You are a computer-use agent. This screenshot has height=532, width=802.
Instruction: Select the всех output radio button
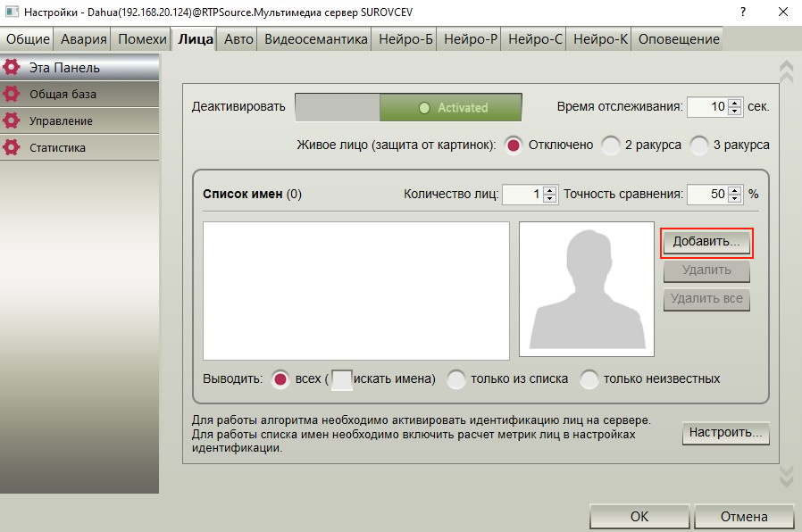(x=280, y=379)
